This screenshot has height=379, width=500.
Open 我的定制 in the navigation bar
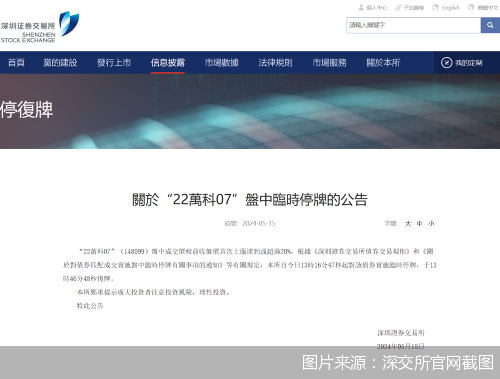pos(462,63)
